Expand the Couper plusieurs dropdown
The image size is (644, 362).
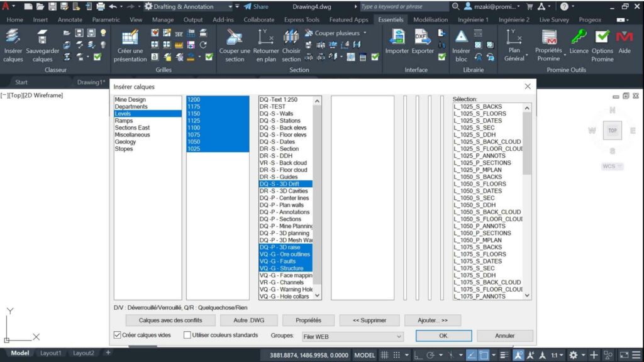point(365,33)
